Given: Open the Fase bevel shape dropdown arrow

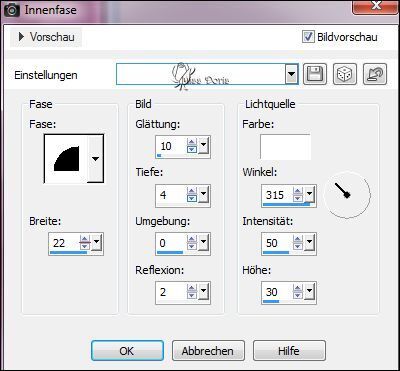Looking at the screenshot, I should [x=95, y=159].
